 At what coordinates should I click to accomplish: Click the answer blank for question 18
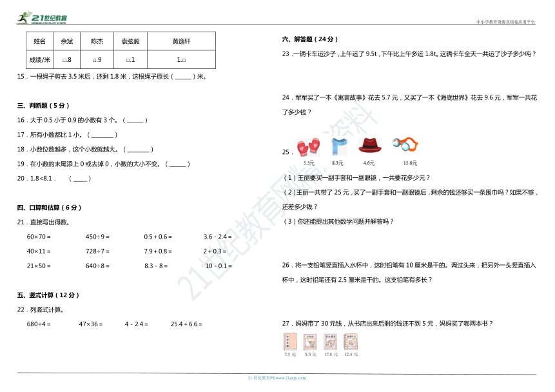pos(138,150)
